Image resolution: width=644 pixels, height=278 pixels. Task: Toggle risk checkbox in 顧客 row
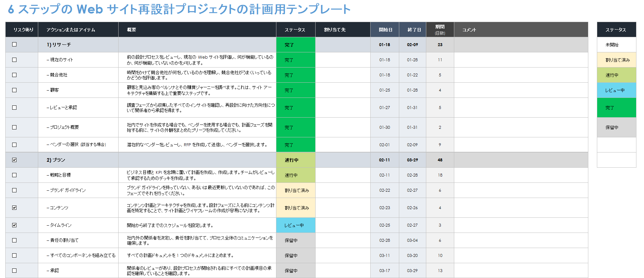pyautogui.click(x=14, y=90)
